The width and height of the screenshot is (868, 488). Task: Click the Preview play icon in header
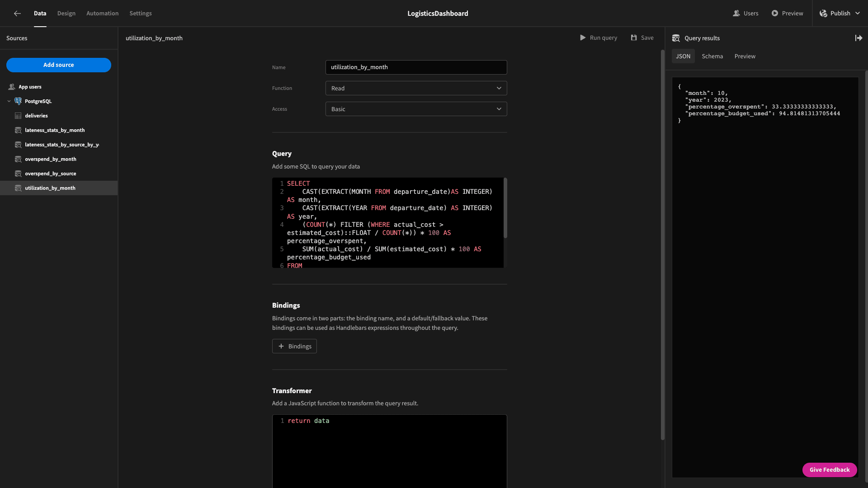[775, 14]
